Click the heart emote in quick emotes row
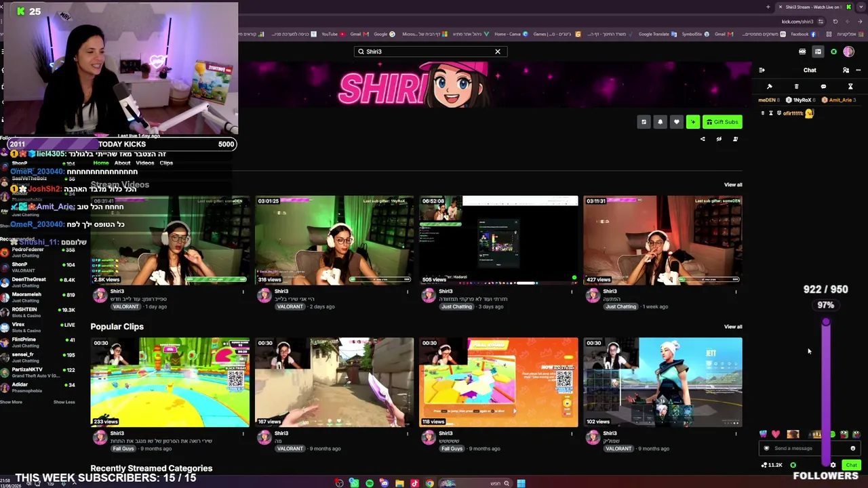The width and height of the screenshot is (868, 488). pyautogui.click(x=776, y=434)
